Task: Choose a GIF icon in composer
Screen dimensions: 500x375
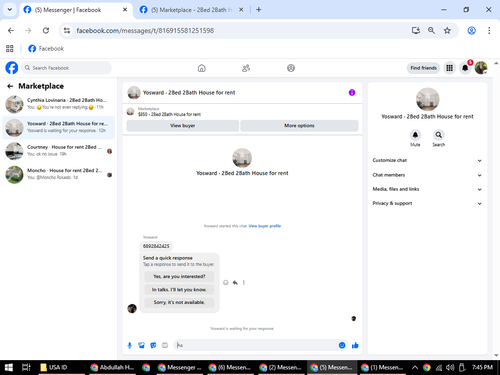Action: coord(165,345)
